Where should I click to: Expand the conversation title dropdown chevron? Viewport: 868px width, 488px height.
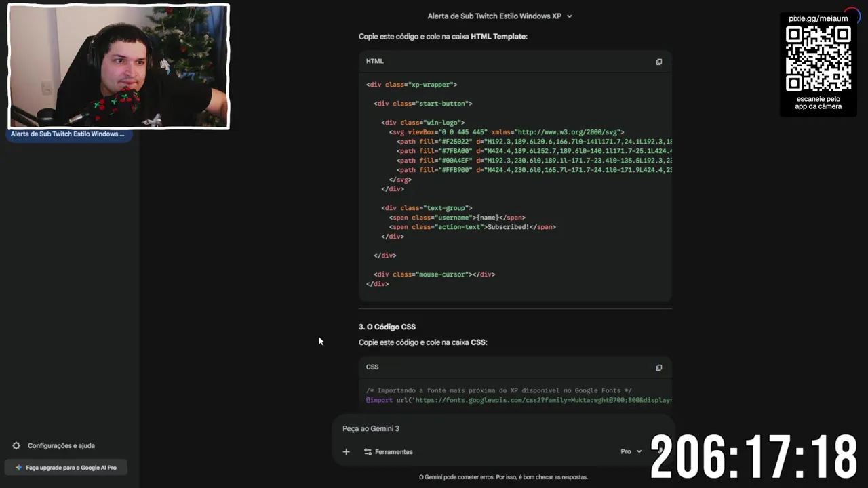(569, 16)
